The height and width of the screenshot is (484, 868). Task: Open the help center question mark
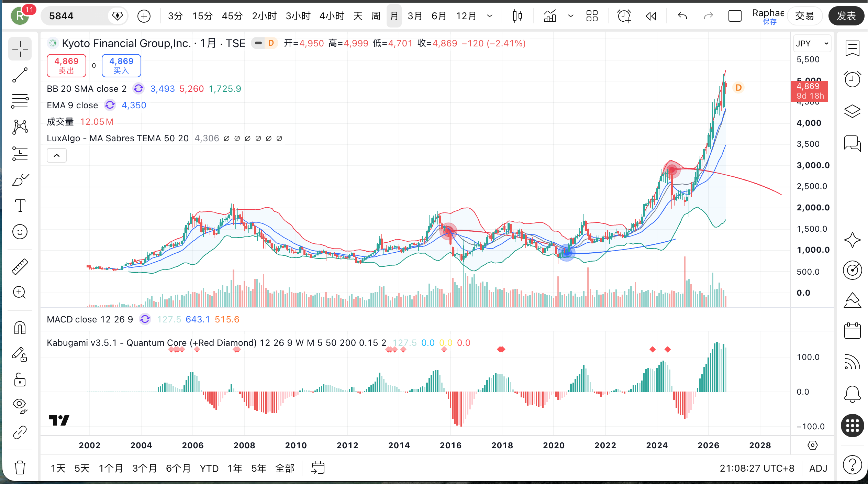click(853, 465)
